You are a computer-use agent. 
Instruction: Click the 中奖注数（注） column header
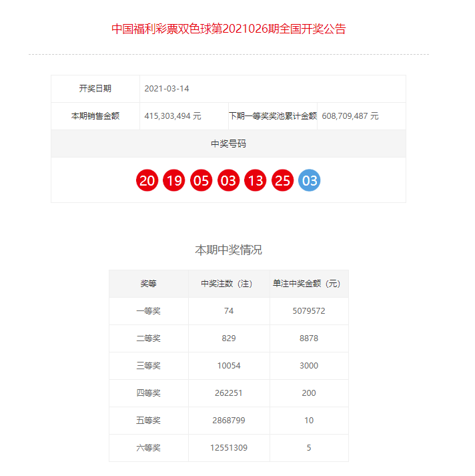[229, 284]
